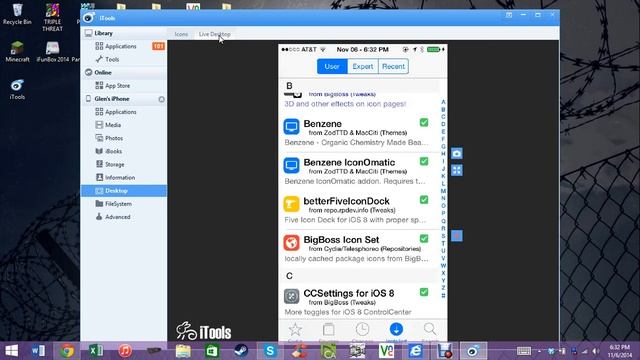The image size is (640, 360).
Task: Select the User segment in Cydia
Action: coord(332,66)
